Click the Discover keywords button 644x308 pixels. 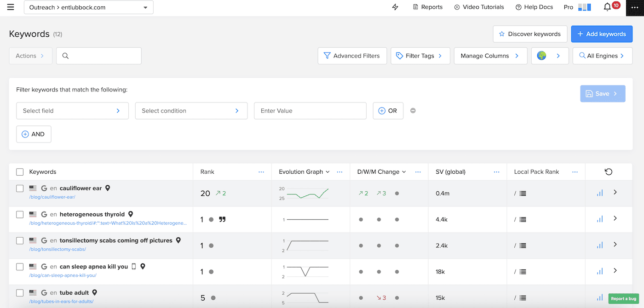click(x=530, y=34)
